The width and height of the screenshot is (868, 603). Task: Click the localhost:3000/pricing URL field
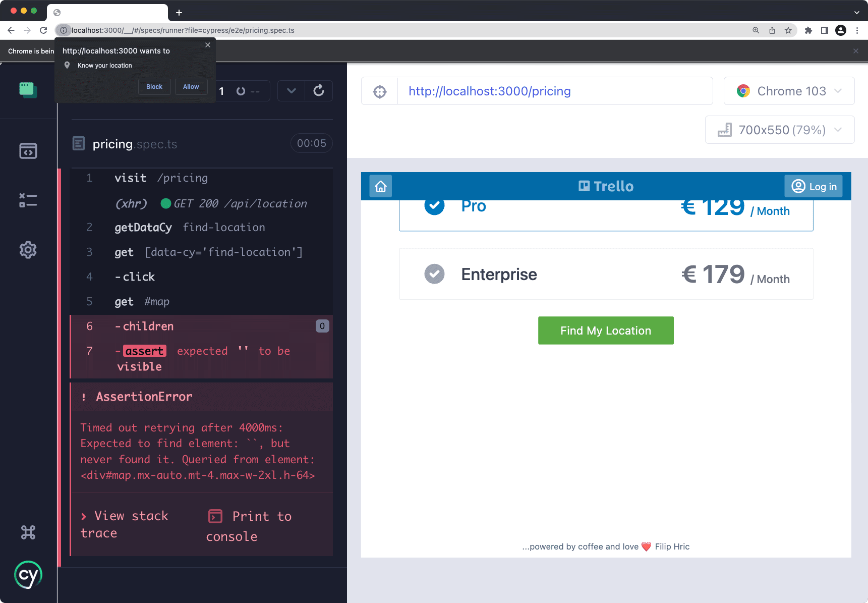tap(555, 91)
